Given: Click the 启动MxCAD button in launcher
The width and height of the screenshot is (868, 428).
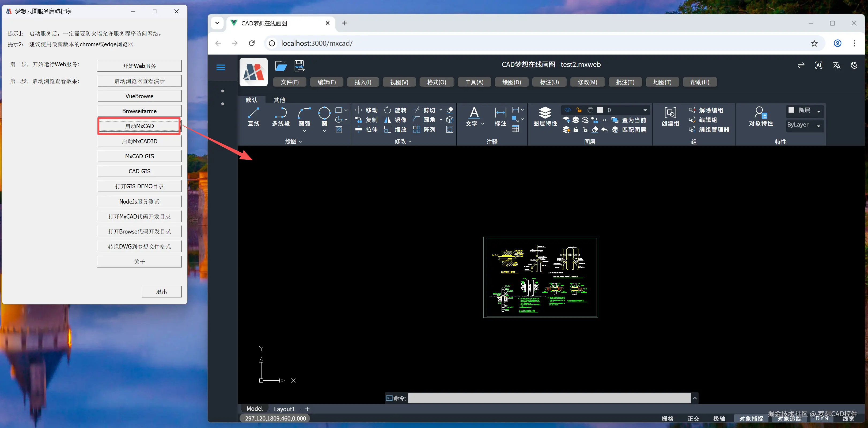Looking at the screenshot, I should click(139, 126).
